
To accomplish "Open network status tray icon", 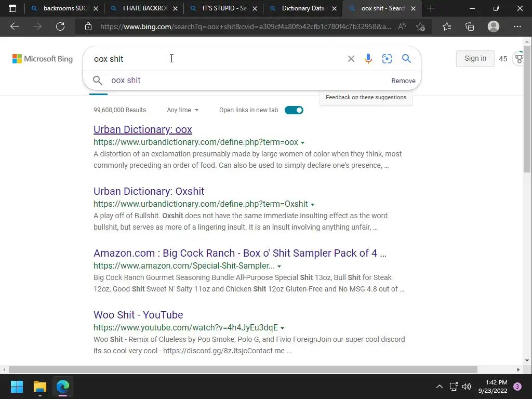I will [x=454, y=387].
